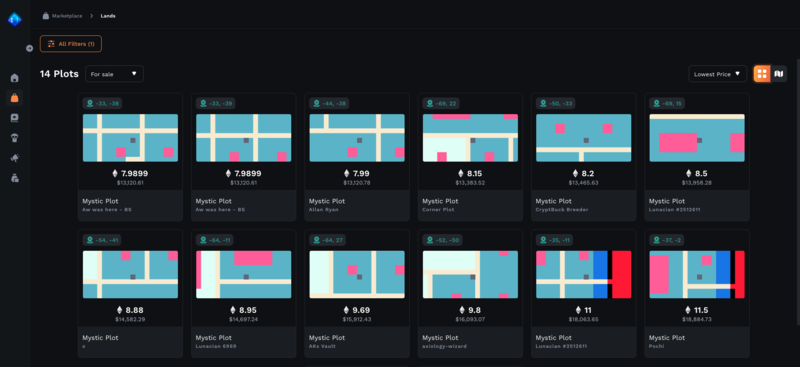The height and width of the screenshot is (367, 800).
Task: Click the 14 Plots count heading
Action: (59, 74)
